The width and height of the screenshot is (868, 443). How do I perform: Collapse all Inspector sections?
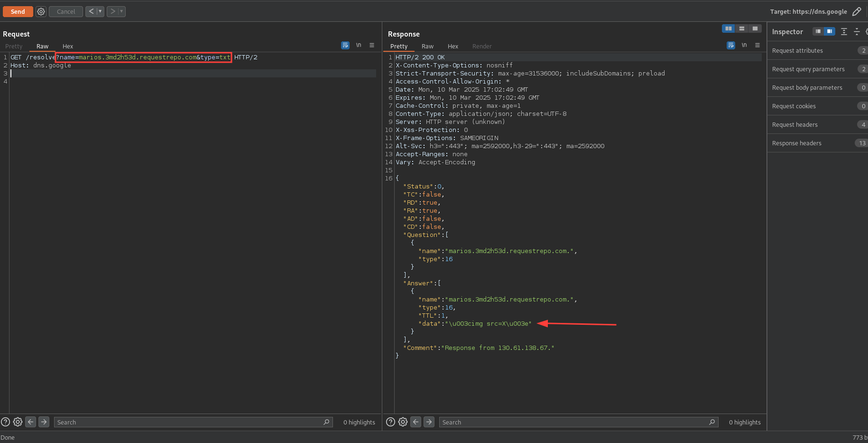(x=857, y=31)
